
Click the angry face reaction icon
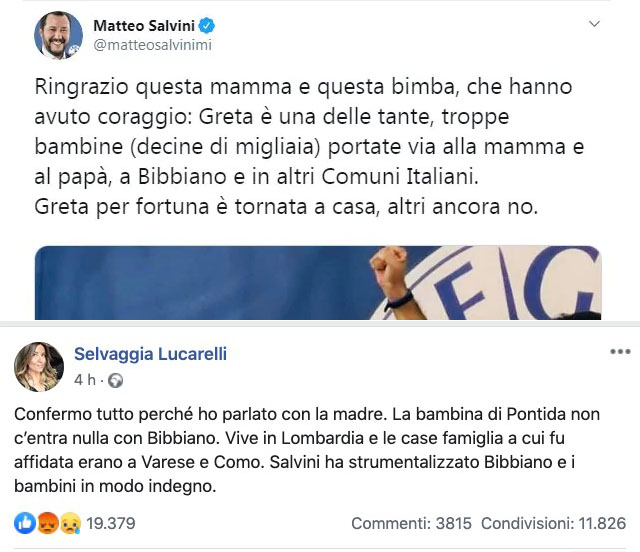coord(46,523)
